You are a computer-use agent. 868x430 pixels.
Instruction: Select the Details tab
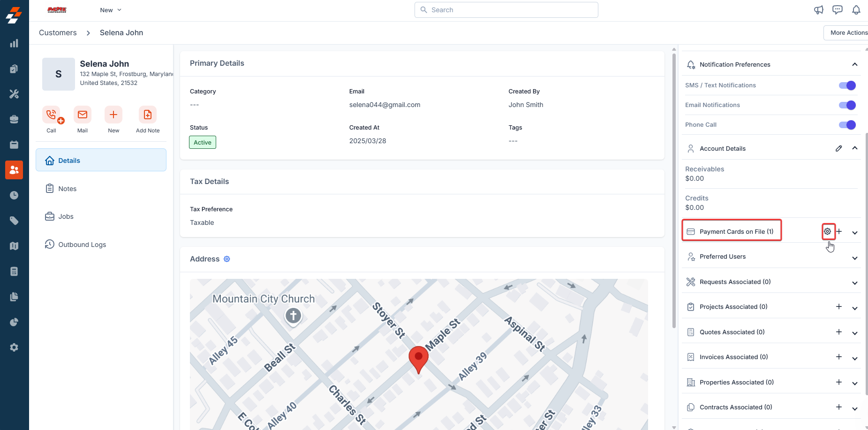[x=101, y=160]
